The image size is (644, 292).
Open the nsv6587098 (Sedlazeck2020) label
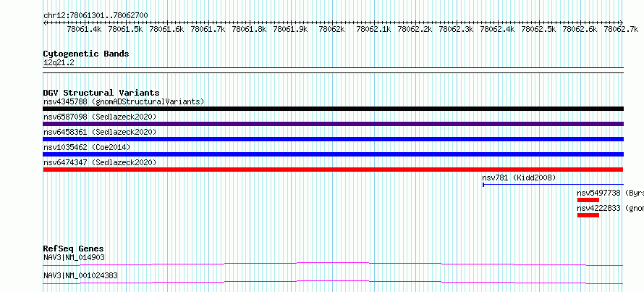[x=100, y=117]
